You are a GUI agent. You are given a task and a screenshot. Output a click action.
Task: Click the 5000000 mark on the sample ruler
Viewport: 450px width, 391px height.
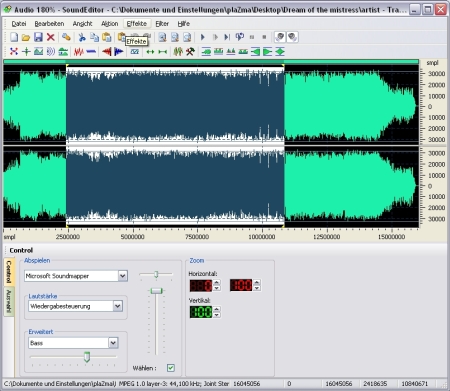133,237
